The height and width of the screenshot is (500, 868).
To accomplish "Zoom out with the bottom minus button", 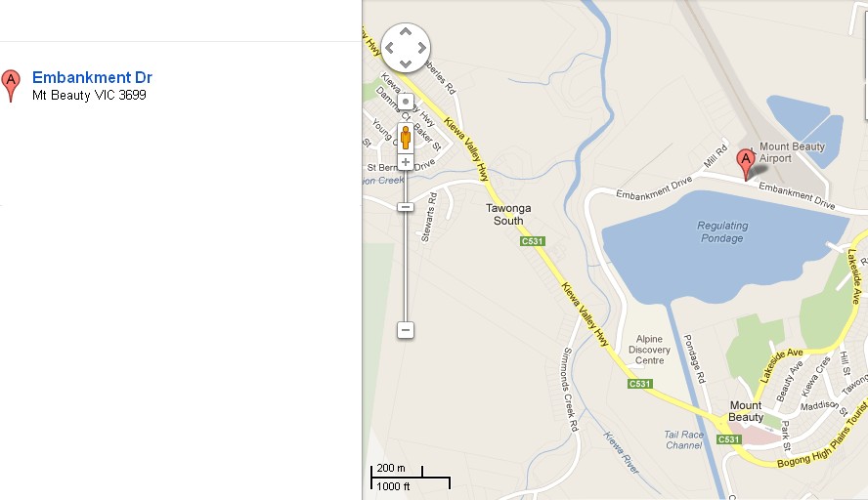I will pos(406,330).
